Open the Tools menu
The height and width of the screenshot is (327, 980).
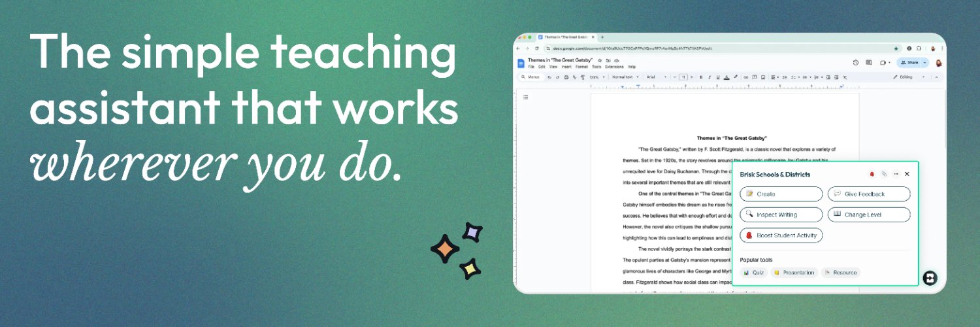click(596, 67)
